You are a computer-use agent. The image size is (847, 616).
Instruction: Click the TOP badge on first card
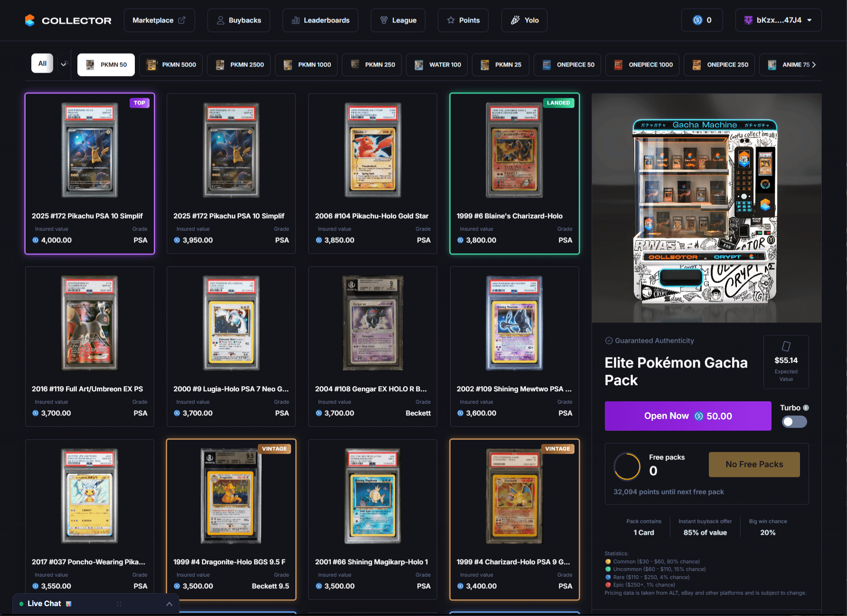point(140,103)
